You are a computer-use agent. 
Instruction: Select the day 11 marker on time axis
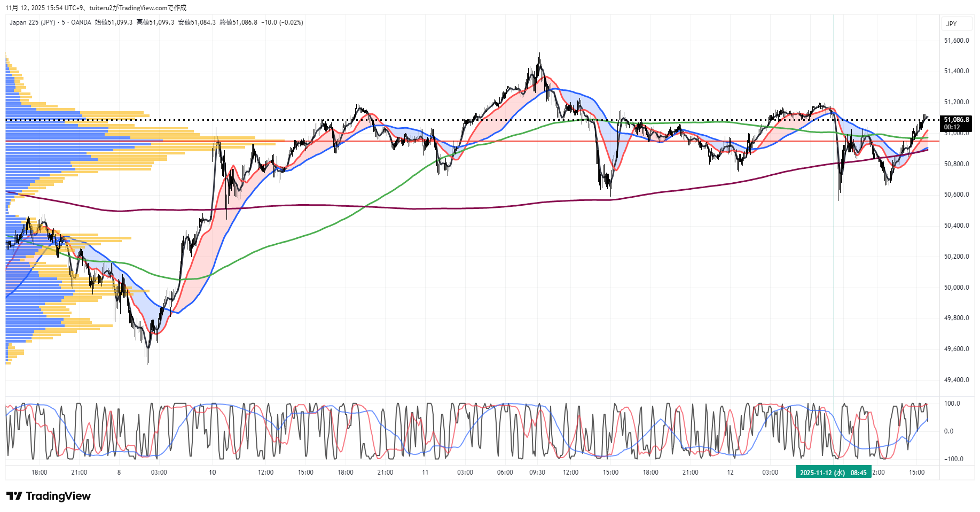[x=425, y=472]
